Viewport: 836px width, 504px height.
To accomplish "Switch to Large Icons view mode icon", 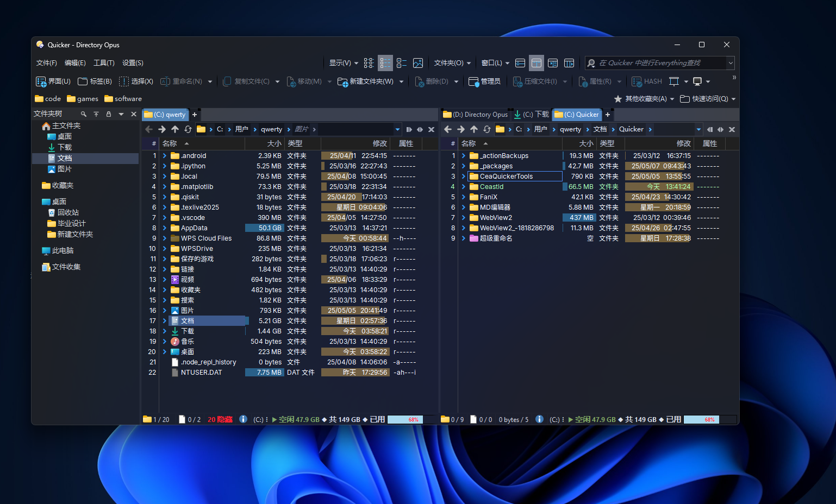I will click(x=369, y=63).
